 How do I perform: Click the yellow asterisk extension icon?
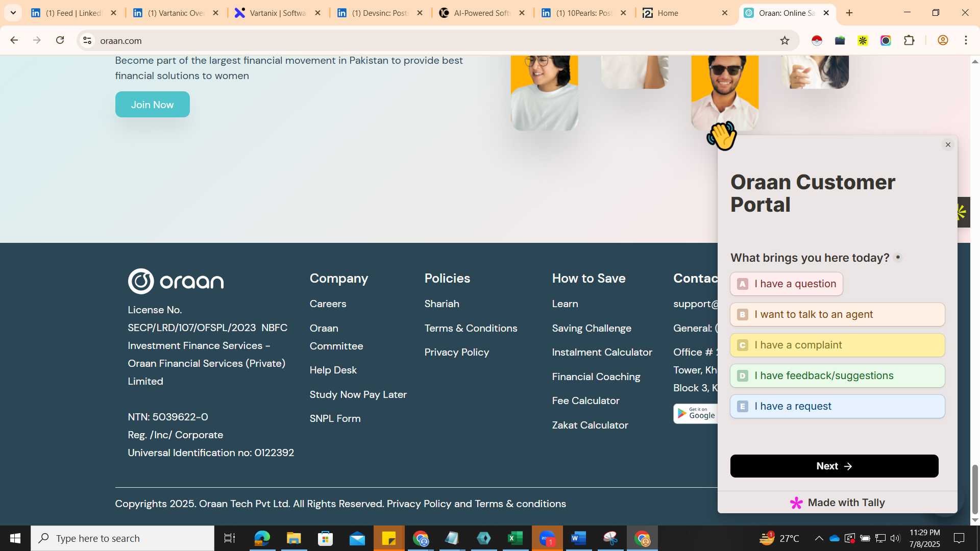click(863, 40)
